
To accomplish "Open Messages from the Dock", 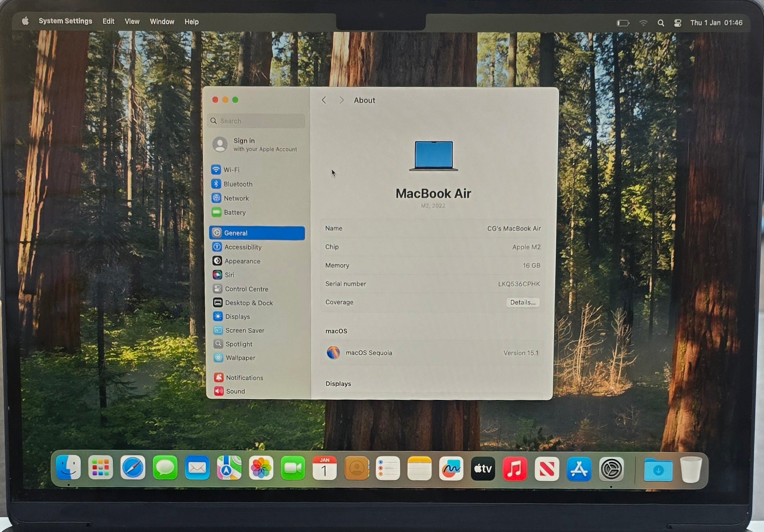I will 165,468.
